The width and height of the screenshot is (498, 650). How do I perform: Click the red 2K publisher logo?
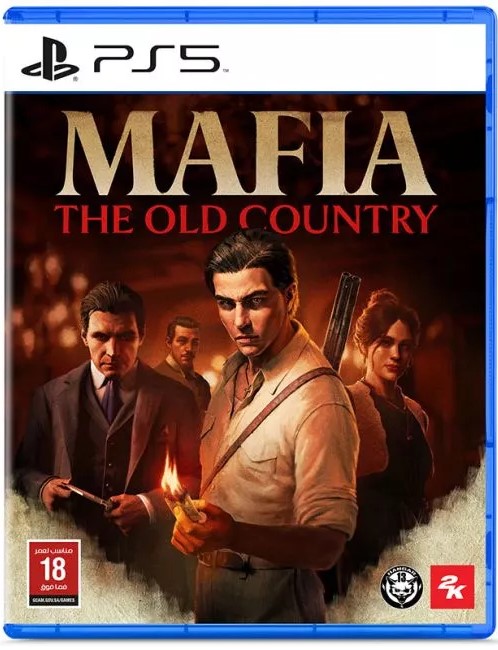[452, 586]
